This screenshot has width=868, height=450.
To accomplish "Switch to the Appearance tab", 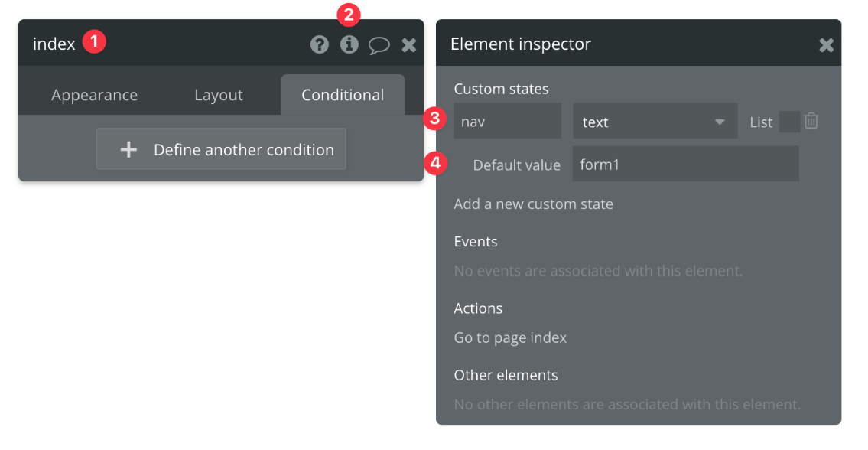I will (x=95, y=95).
